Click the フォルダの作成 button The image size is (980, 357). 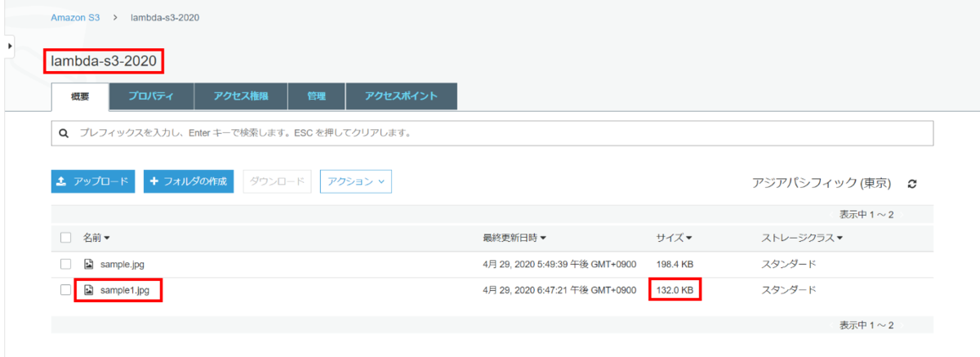[190, 181]
